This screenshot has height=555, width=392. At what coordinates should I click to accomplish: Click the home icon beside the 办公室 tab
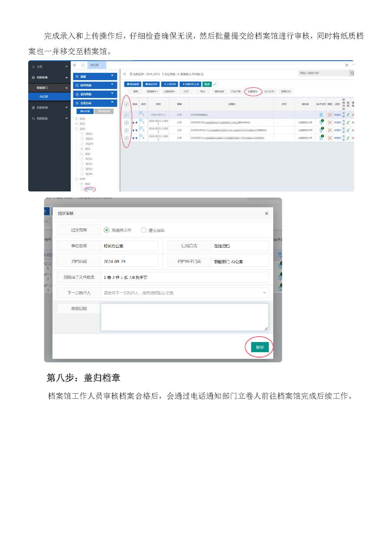(83, 65)
